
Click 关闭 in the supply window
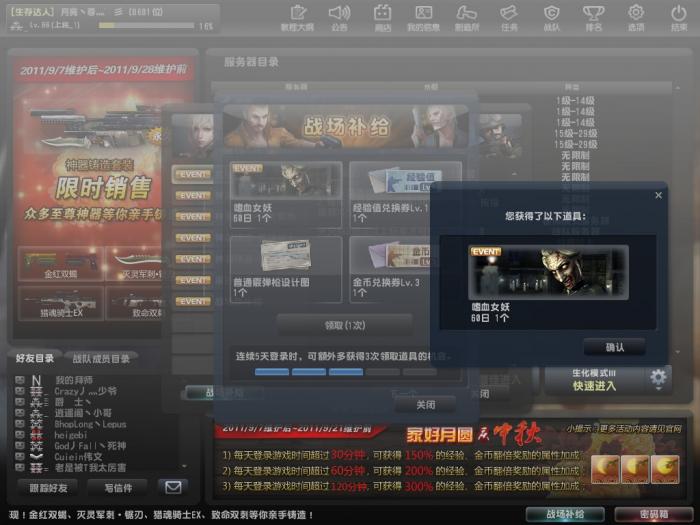(x=425, y=404)
